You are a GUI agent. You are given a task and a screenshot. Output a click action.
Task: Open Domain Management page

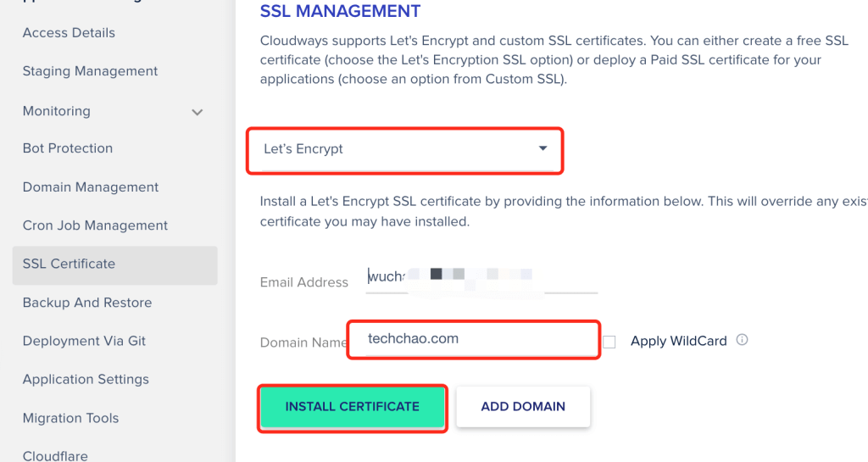click(x=91, y=187)
